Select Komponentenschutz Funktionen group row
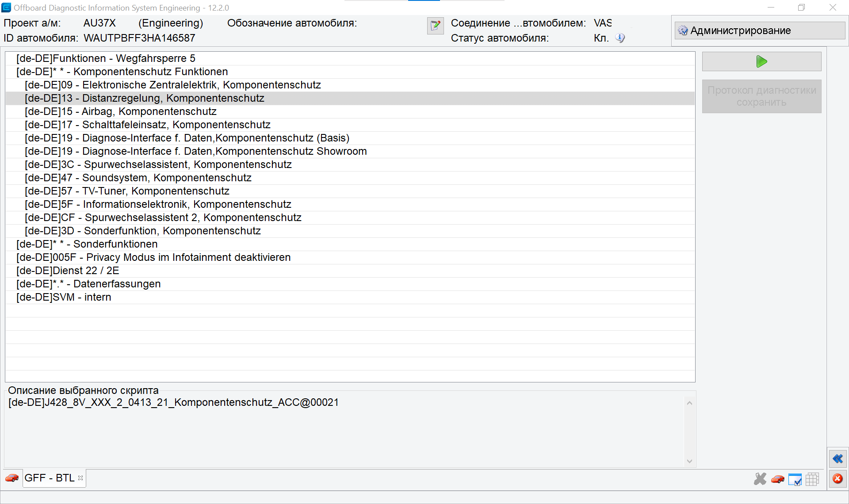Viewport: 849px width, 504px height. point(350,72)
